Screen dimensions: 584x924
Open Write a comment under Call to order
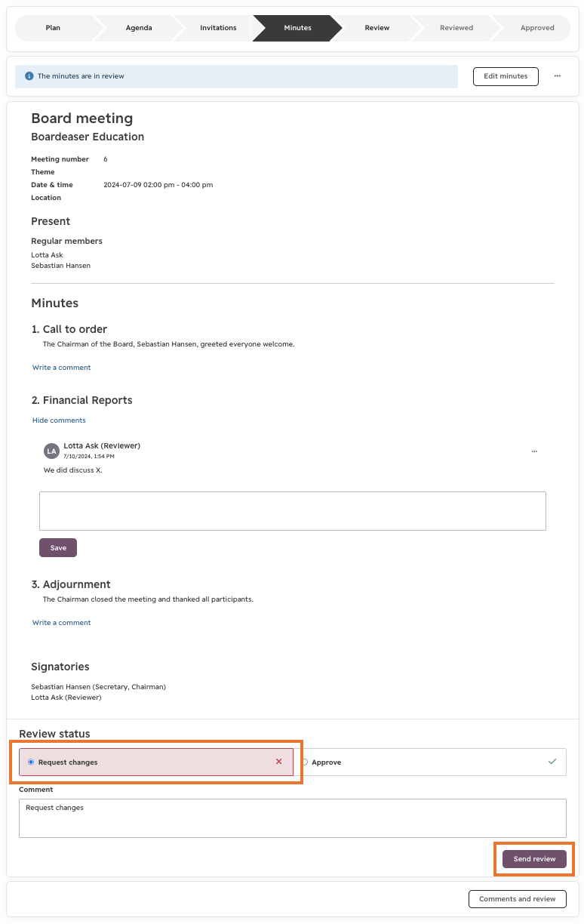pyautogui.click(x=61, y=368)
